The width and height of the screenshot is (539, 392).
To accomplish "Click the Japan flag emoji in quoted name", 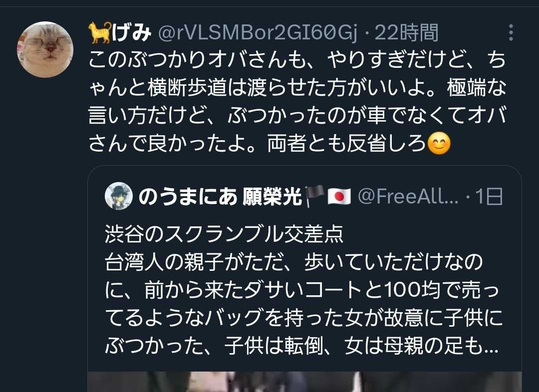I will (x=339, y=196).
